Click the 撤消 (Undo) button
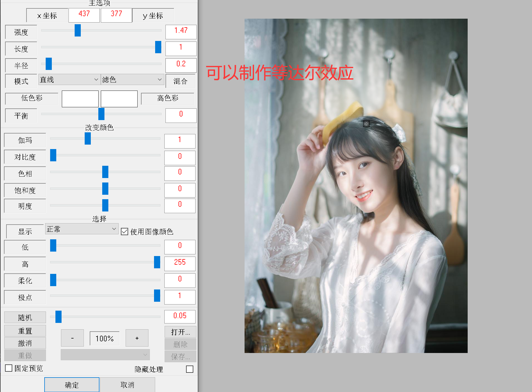 point(25,343)
